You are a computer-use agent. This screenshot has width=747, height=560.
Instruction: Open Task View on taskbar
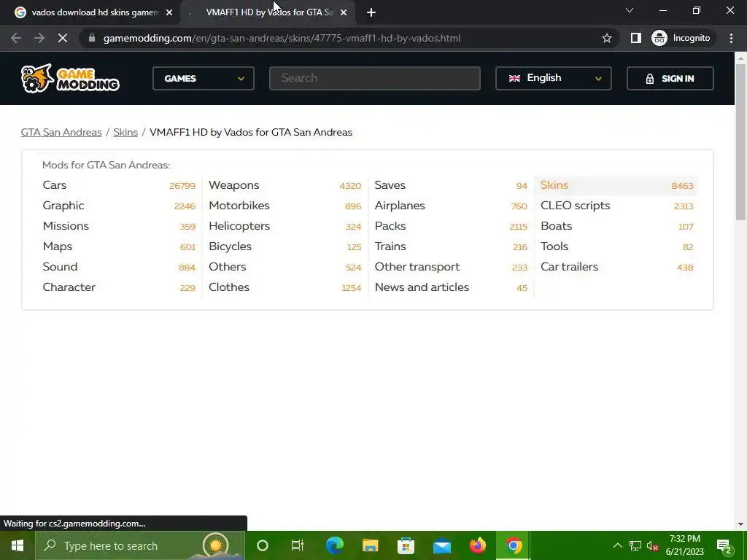coord(298,545)
